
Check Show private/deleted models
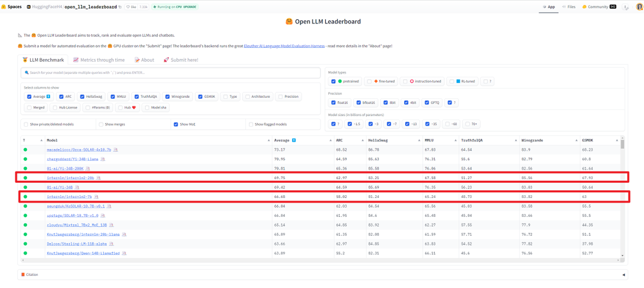tap(26, 124)
